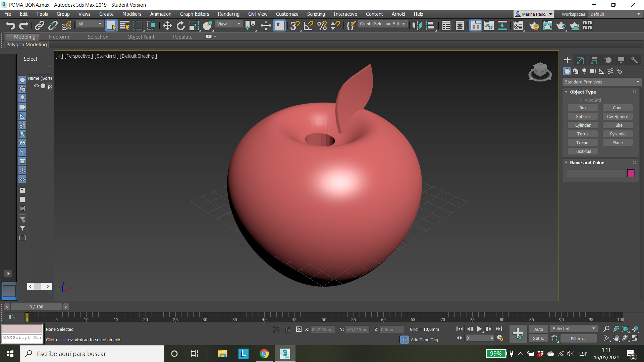The width and height of the screenshot is (644, 362).
Task: Open the Graph Editors menu
Action: coord(195,14)
